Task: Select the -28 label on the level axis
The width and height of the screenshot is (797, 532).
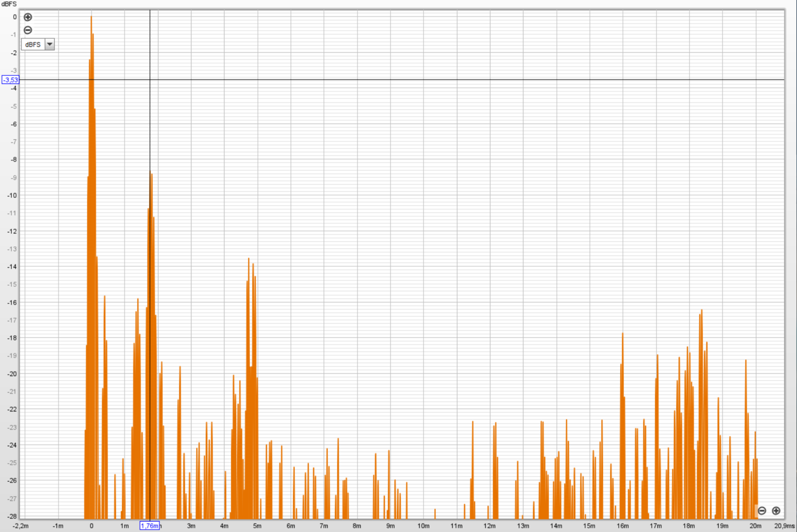Action: [x=12, y=516]
